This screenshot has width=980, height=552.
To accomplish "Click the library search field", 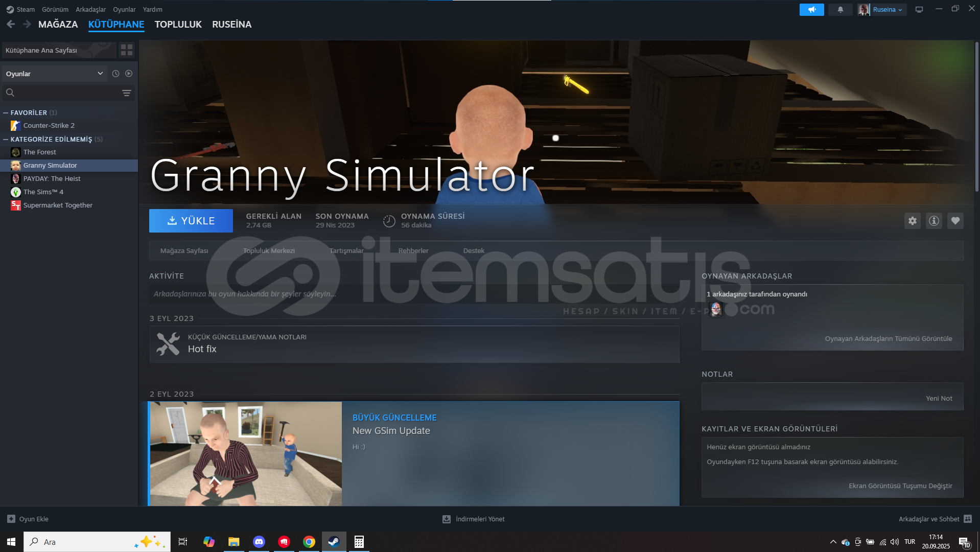I will tap(68, 93).
